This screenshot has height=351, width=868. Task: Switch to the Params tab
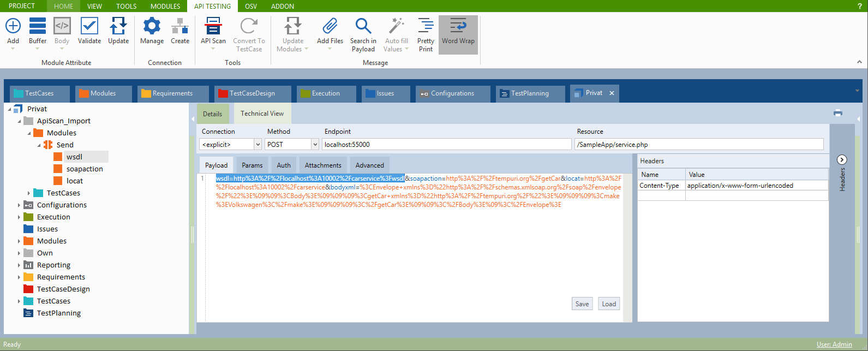252,165
